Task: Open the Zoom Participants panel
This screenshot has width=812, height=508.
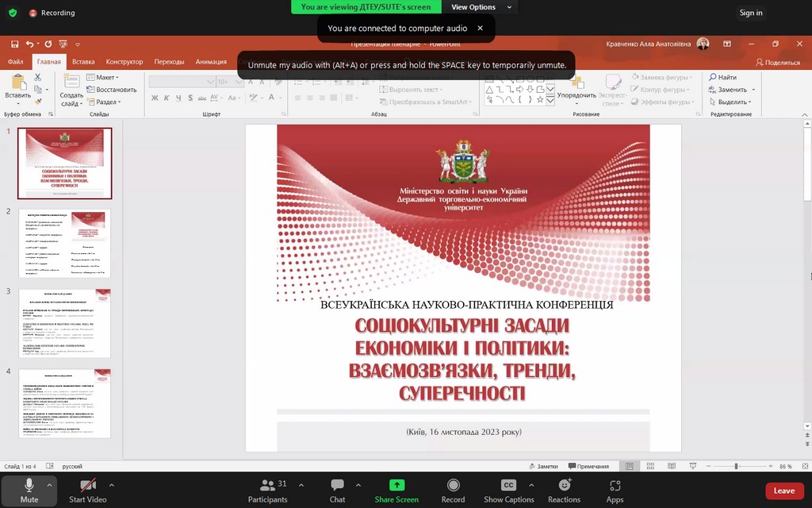Action: [x=268, y=491]
